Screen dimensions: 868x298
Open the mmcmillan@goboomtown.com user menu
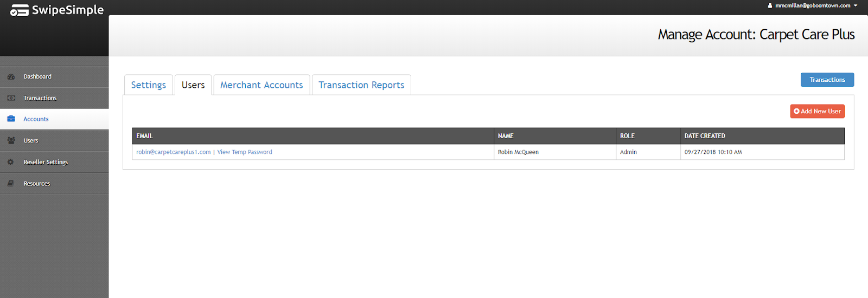pos(813,5)
